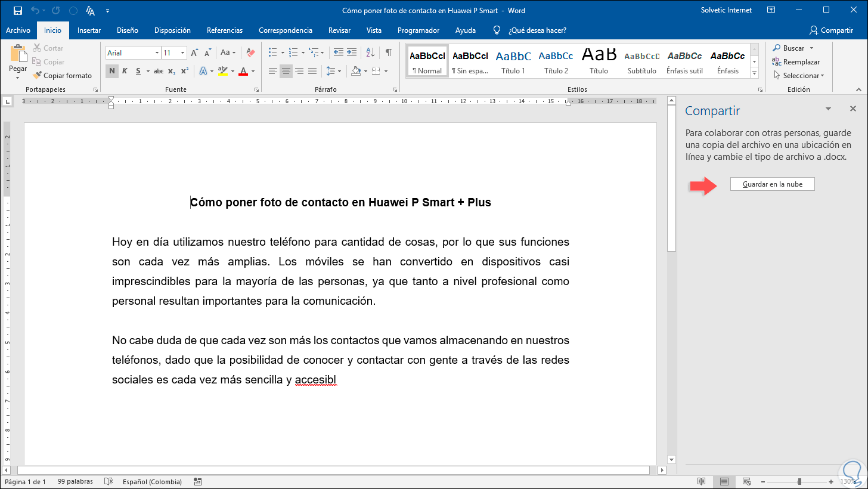Click the Guardar en la nube button
Image resolution: width=868 pixels, height=489 pixels.
point(772,184)
